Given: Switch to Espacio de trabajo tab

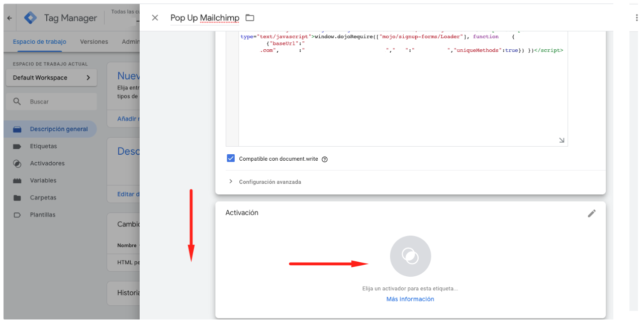Looking at the screenshot, I should point(40,42).
